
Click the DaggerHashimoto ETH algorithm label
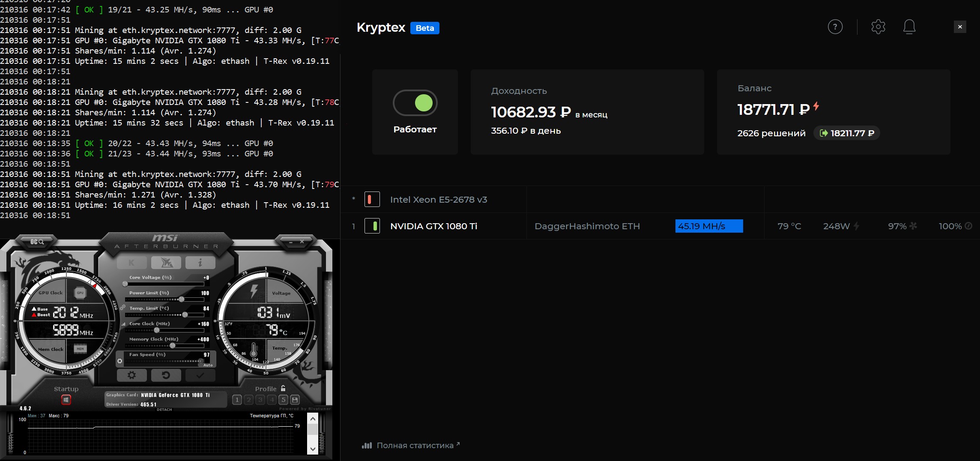[587, 226]
